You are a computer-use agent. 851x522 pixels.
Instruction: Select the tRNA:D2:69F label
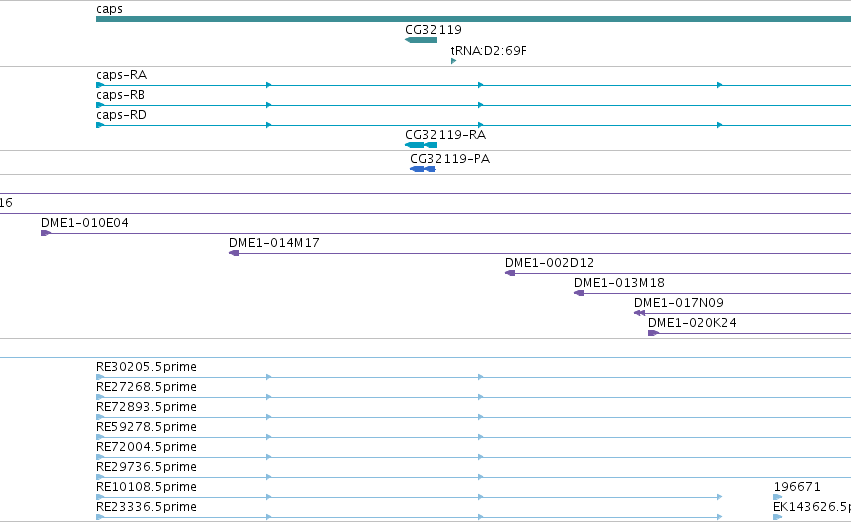[x=488, y=50]
